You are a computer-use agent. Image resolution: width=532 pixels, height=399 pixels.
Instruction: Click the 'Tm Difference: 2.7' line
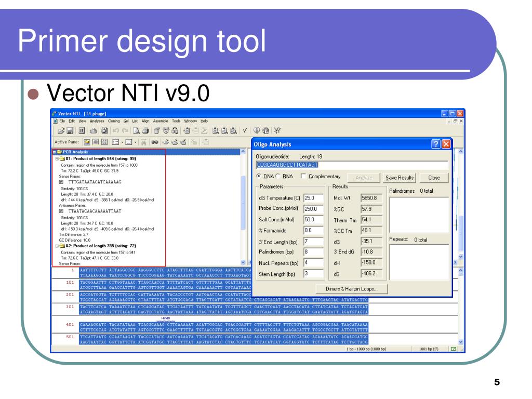74,234
